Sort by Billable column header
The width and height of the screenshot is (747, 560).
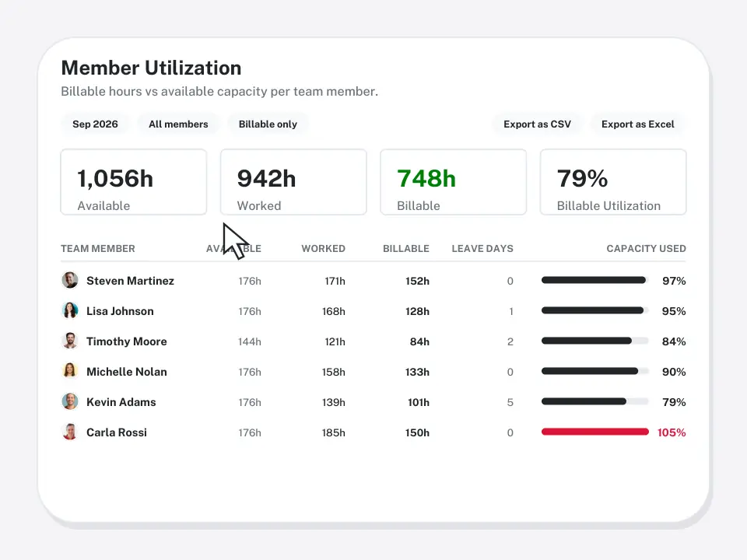[406, 249]
